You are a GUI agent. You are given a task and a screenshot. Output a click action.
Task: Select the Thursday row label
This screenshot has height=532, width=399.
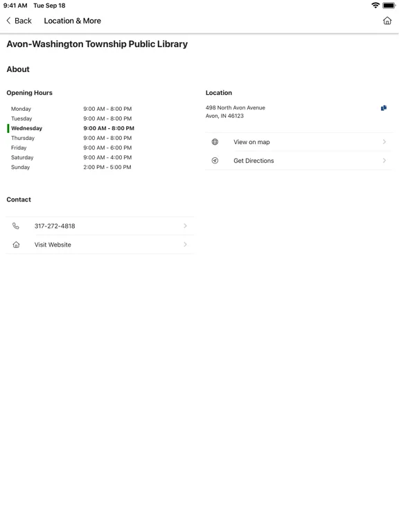pyautogui.click(x=23, y=138)
